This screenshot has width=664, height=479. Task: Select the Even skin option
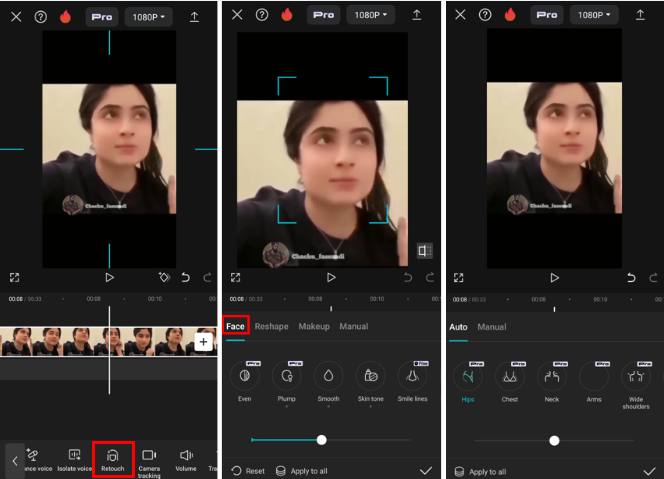coord(245,381)
